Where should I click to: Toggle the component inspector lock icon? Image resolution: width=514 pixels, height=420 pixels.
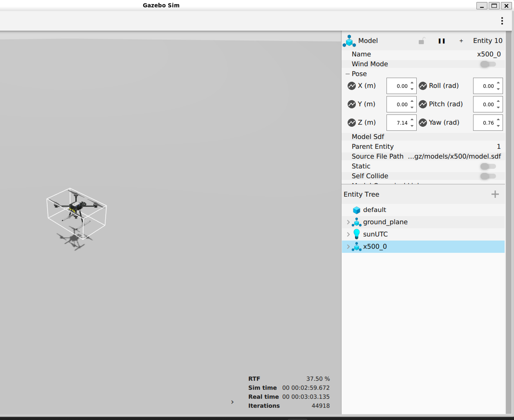click(422, 41)
